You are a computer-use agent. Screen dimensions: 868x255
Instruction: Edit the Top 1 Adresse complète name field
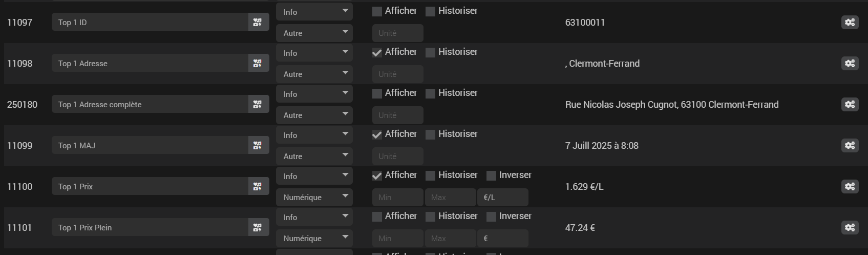150,104
